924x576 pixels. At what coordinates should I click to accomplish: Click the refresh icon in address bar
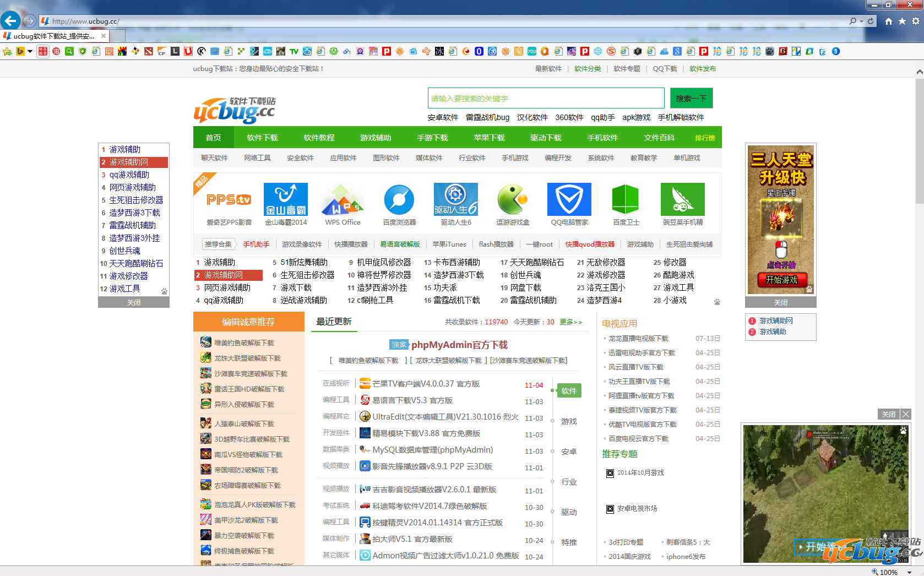[871, 21]
